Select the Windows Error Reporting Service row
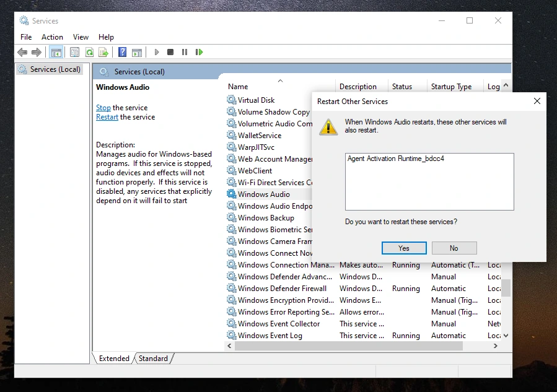 pyautogui.click(x=364, y=311)
